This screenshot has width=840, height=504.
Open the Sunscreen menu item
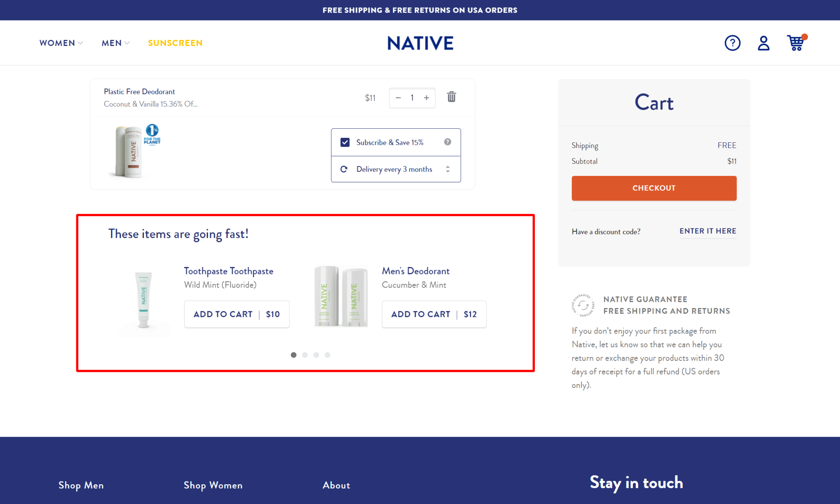[x=175, y=43]
